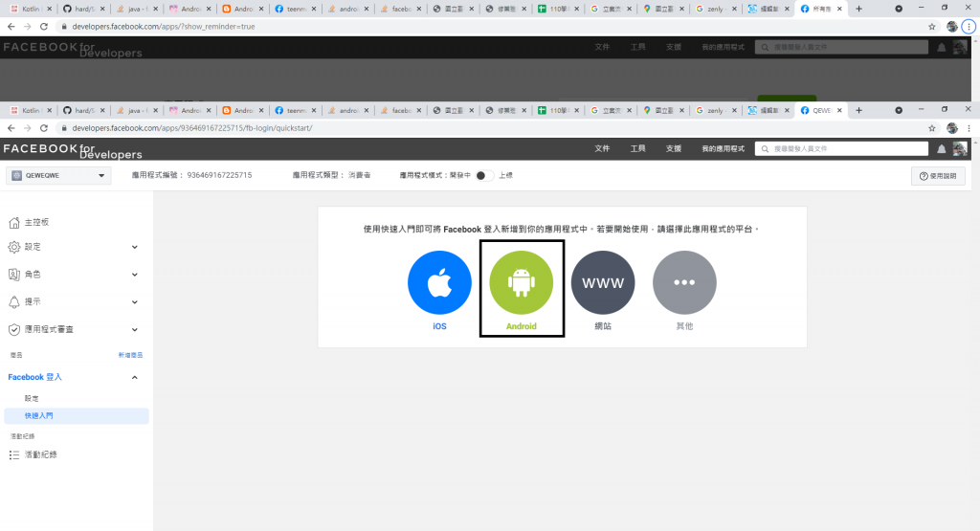
Task: Reload the front window page
Action: click(x=44, y=128)
